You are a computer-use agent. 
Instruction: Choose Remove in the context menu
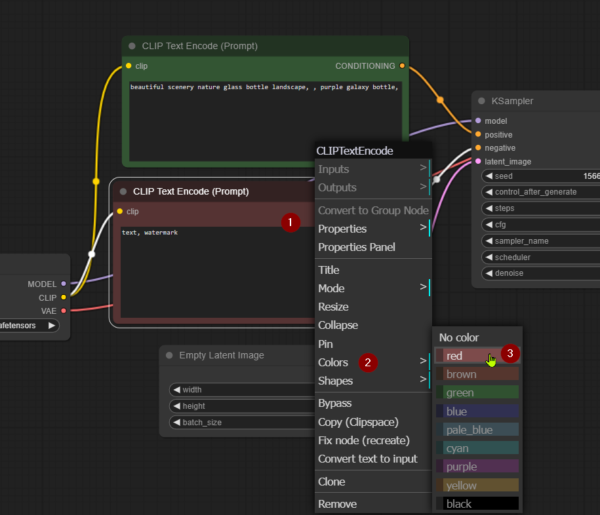click(337, 504)
